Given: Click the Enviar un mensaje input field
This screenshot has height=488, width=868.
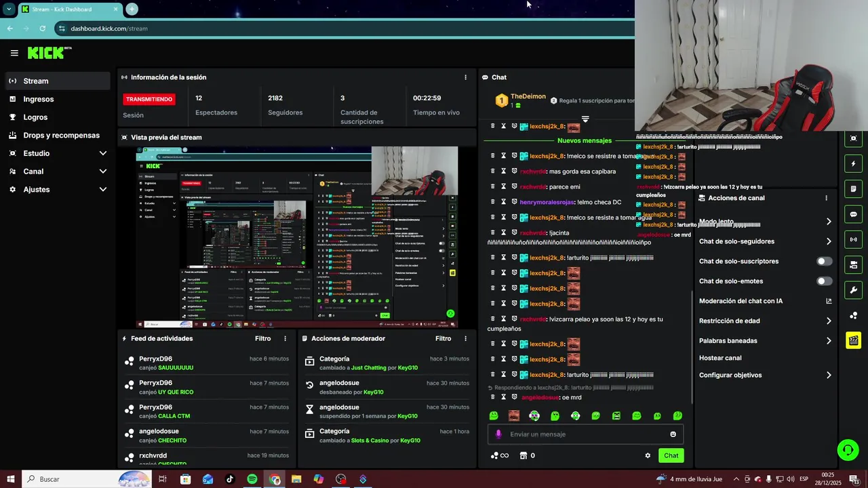Looking at the screenshot, I should 585,434.
